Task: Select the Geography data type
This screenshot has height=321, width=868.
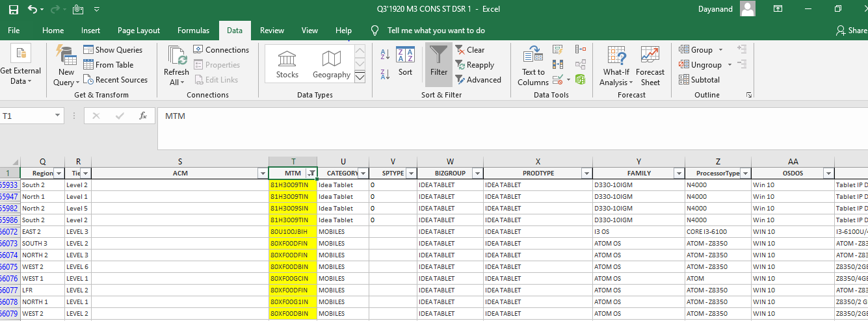Action: click(x=331, y=64)
